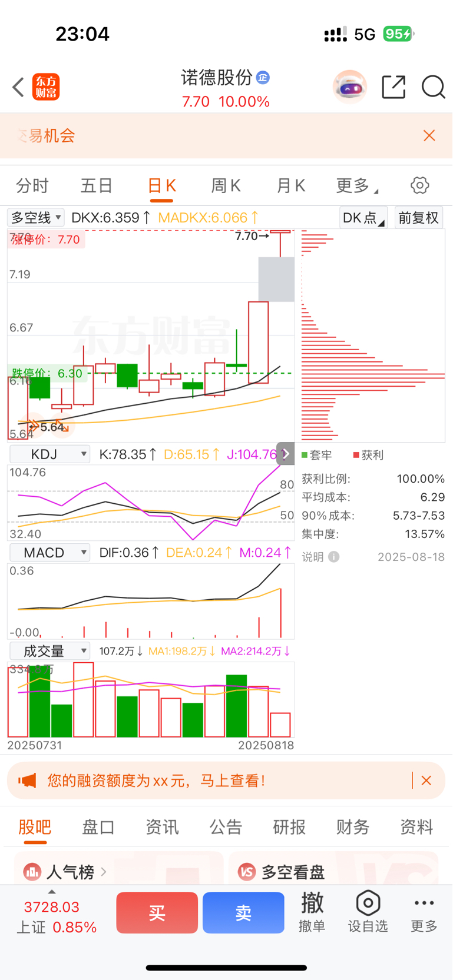Open the search magnifier icon
The image size is (453, 980).
(x=433, y=87)
